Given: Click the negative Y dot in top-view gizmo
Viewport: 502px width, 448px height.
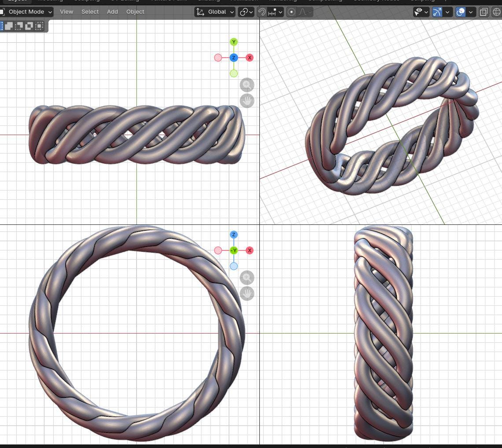Looking at the screenshot, I should tap(234, 73).
